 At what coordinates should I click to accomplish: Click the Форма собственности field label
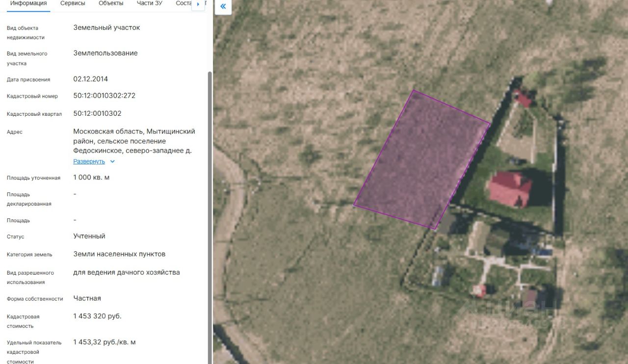coord(35,299)
